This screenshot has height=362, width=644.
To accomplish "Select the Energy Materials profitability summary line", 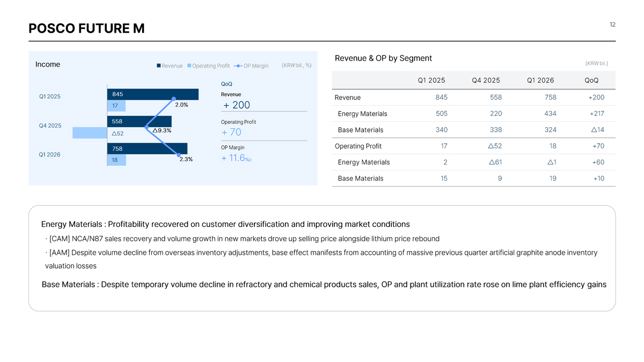I will (x=225, y=224).
